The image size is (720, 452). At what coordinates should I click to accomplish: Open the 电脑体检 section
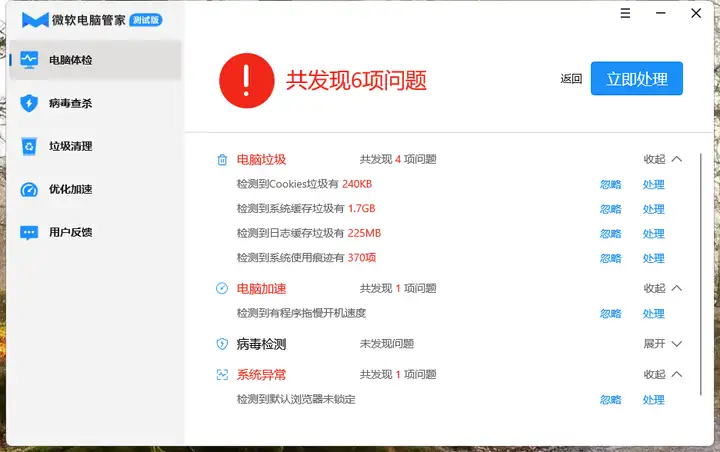click(x=96, y=60)
